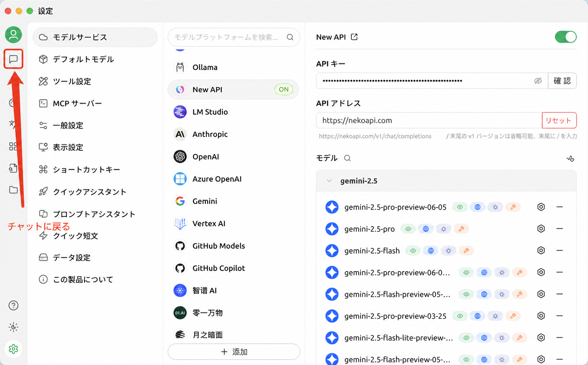
Task: Remove gemini-2.5-flash using its minus icon
Action: 560,250
